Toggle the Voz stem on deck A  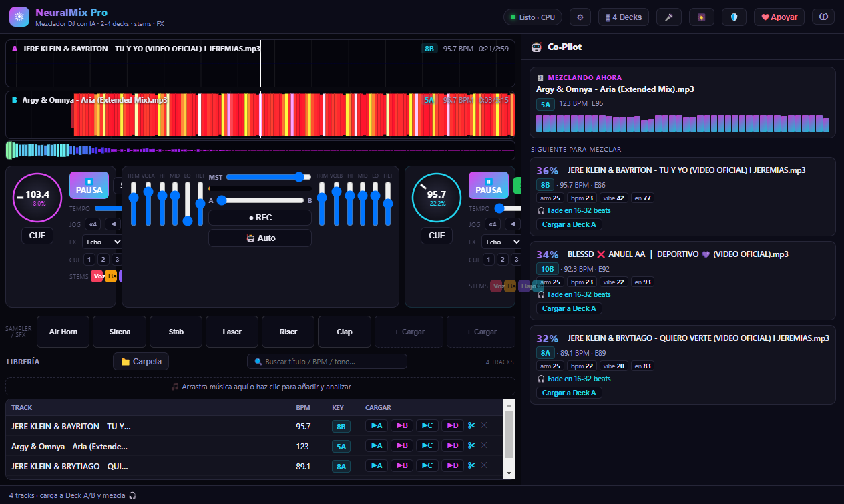(x=97, y=276)
